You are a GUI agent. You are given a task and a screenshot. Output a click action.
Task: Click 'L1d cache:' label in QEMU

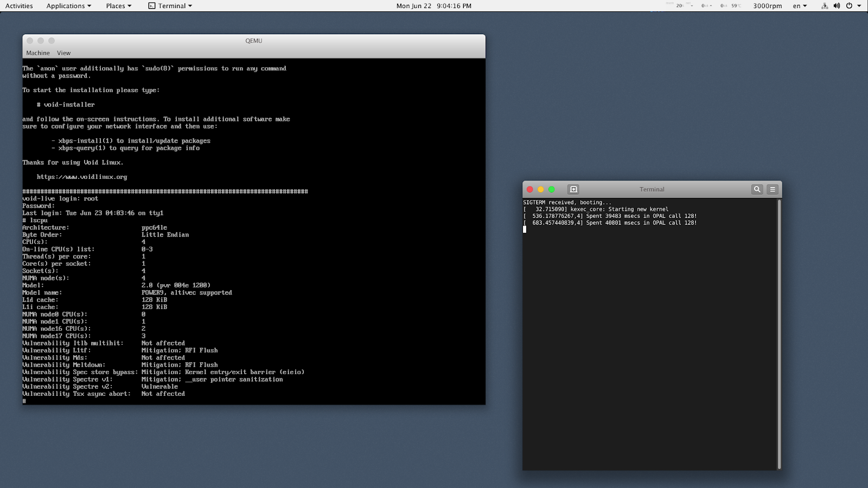(40, 300)
